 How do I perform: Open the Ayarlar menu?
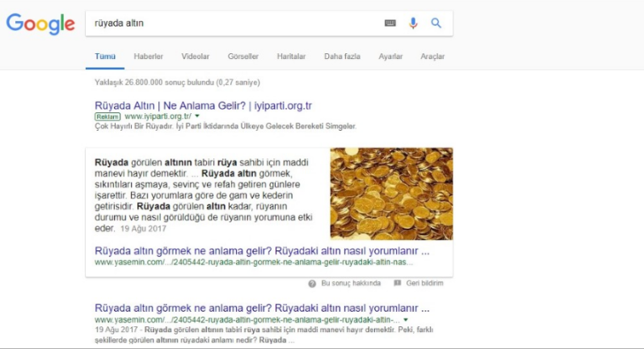[391, 57]
